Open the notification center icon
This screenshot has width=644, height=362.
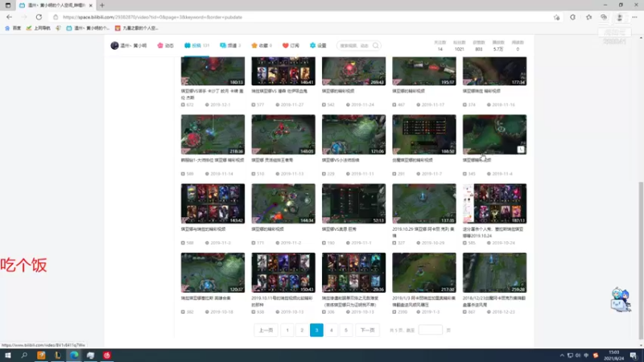click(x=634, y=356)
